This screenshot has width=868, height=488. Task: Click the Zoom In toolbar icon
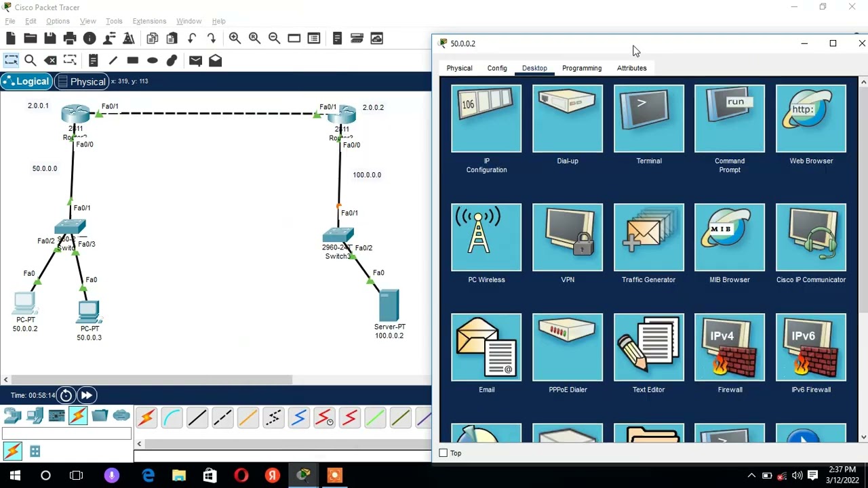[x=235, y=39]
